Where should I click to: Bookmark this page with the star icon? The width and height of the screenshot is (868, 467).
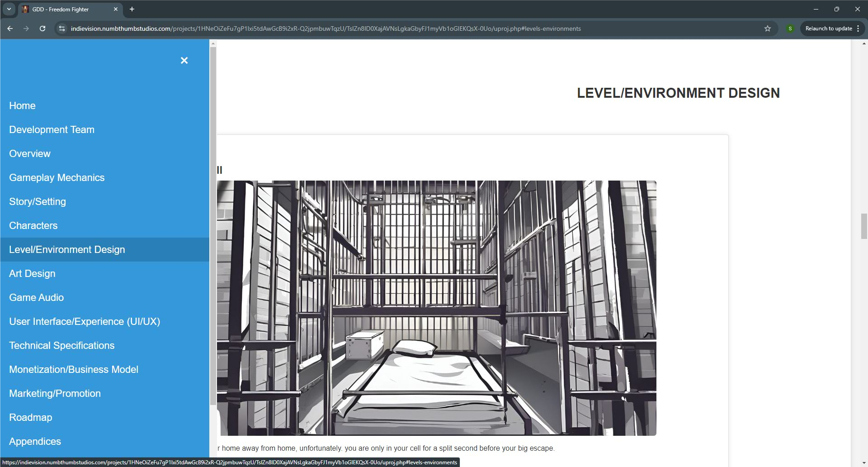coord(767,29)
